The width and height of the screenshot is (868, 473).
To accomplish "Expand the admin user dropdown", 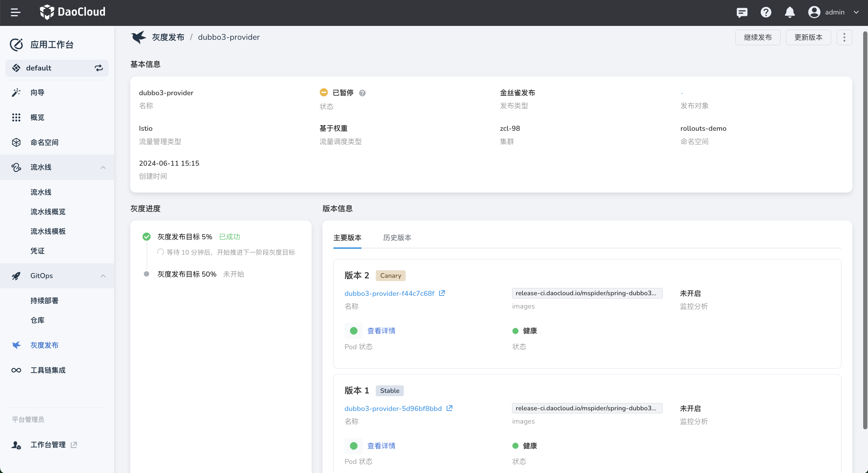I will point(856,12).
